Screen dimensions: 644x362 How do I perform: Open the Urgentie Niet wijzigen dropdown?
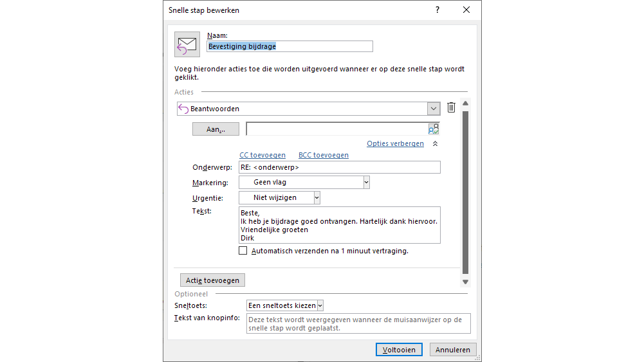point(317,198)
